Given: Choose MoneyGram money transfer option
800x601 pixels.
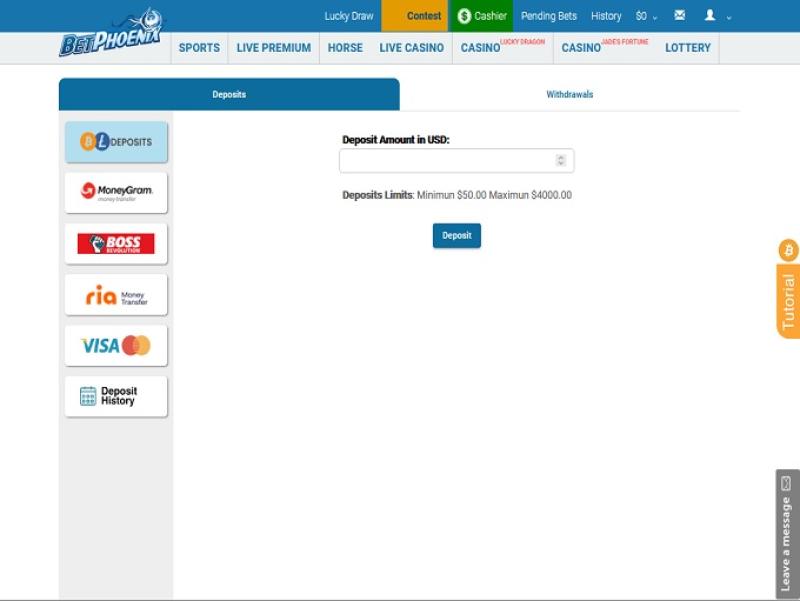Looking at the screenshot, I should 116,192.
